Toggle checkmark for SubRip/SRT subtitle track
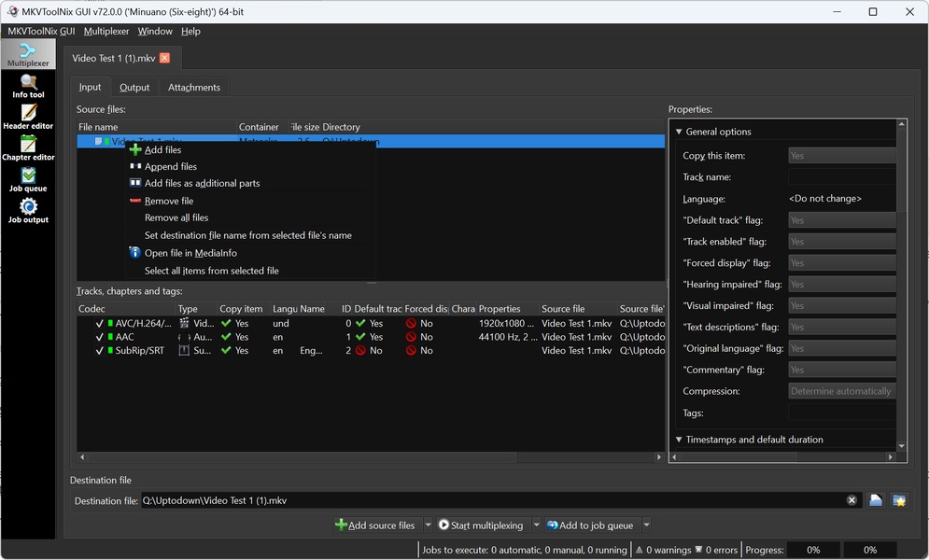The image size is (929, 560). (x=99, y=351)
